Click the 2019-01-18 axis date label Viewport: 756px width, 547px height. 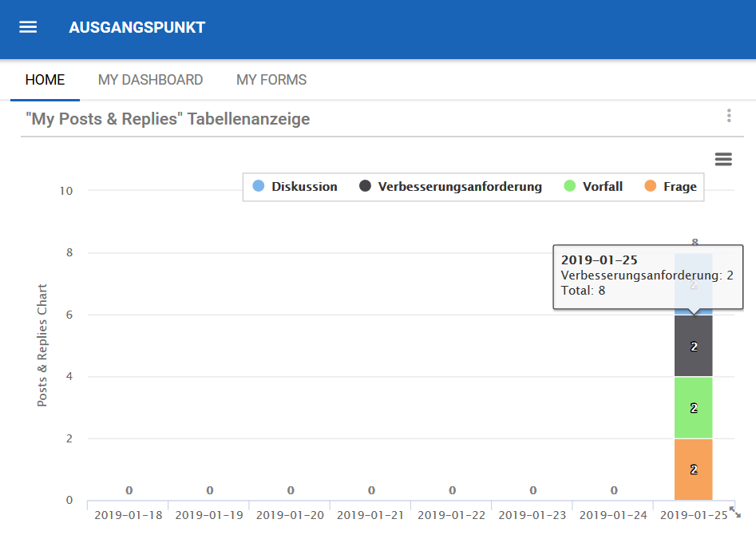(128, 515)
